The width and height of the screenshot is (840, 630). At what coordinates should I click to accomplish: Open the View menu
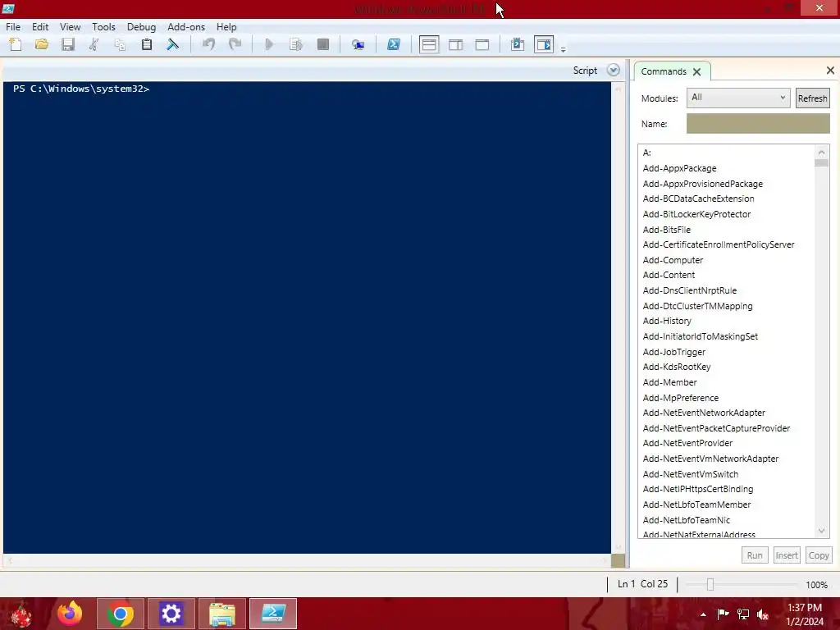point(71,27)
